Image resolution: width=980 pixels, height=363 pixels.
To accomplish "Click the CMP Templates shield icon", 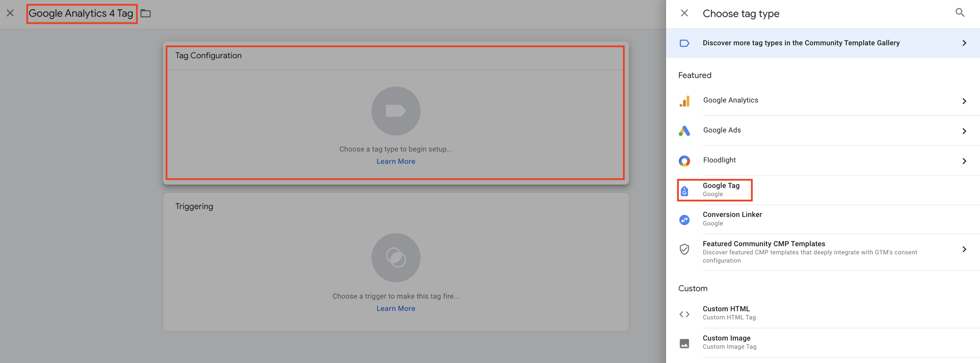I will point(684,249).
